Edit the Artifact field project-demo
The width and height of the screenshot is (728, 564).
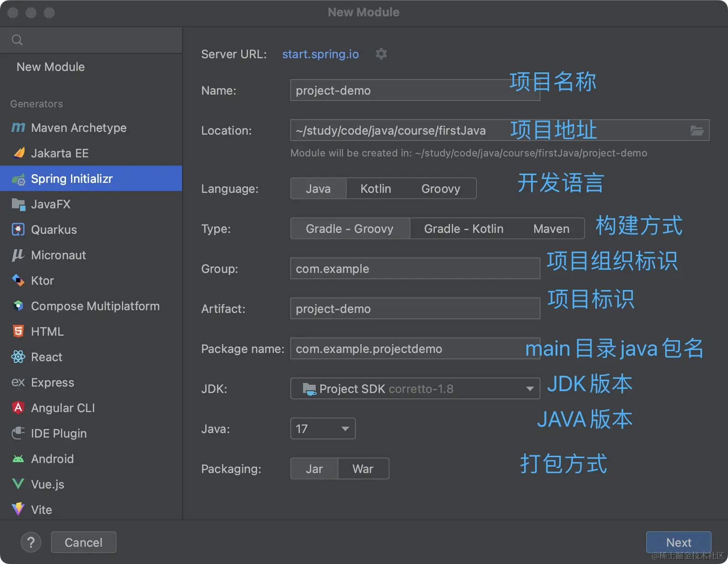(x=415, y=308)
